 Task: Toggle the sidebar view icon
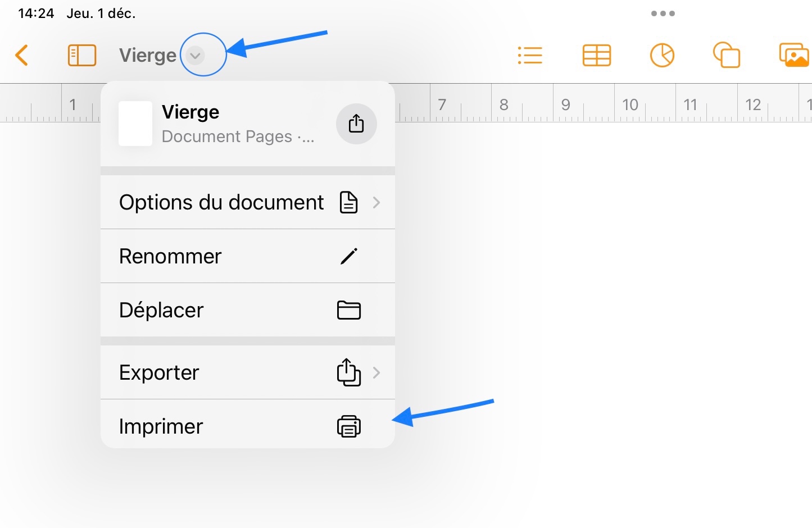pyautogui.click(x=82, y=56)
